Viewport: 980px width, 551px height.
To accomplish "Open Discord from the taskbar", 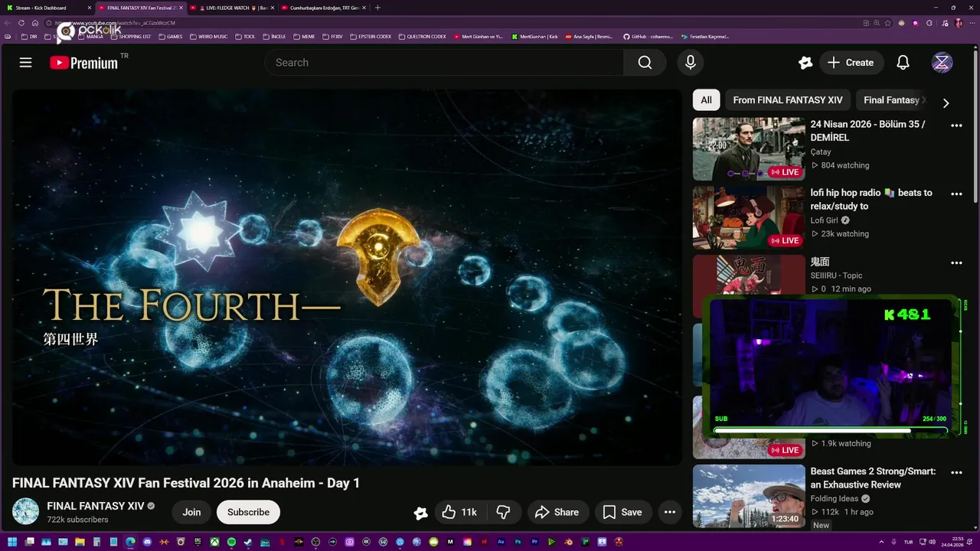I will coord(147,542).
